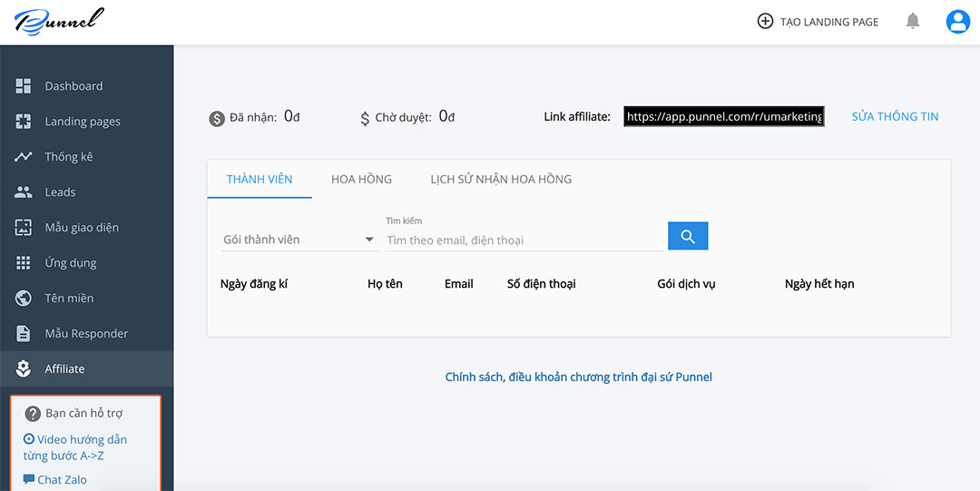Click the Email column header
Viewport: 980px width, 491px height.
459,284
